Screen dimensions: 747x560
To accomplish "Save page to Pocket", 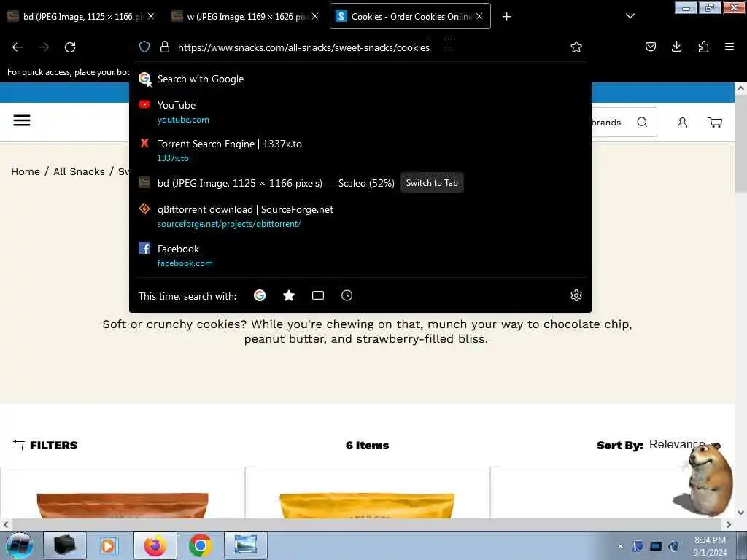I will click(x=650, y=47).
